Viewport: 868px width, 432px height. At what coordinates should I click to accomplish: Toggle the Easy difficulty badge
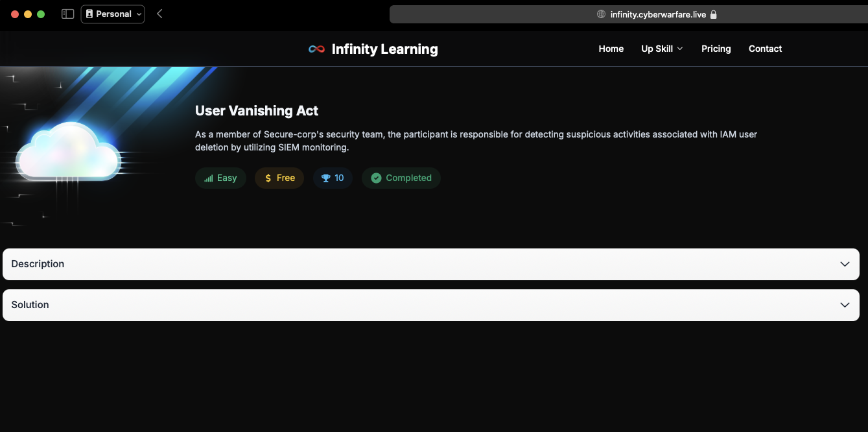(220, 178)
